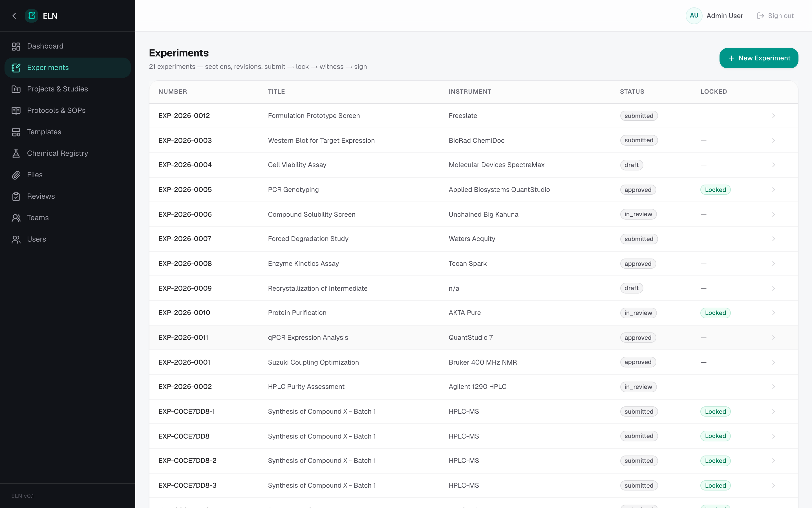Click the Files paperclip icon
This screenshot has height=508, width=812.
pyautogui.click(x=16, y=175)
